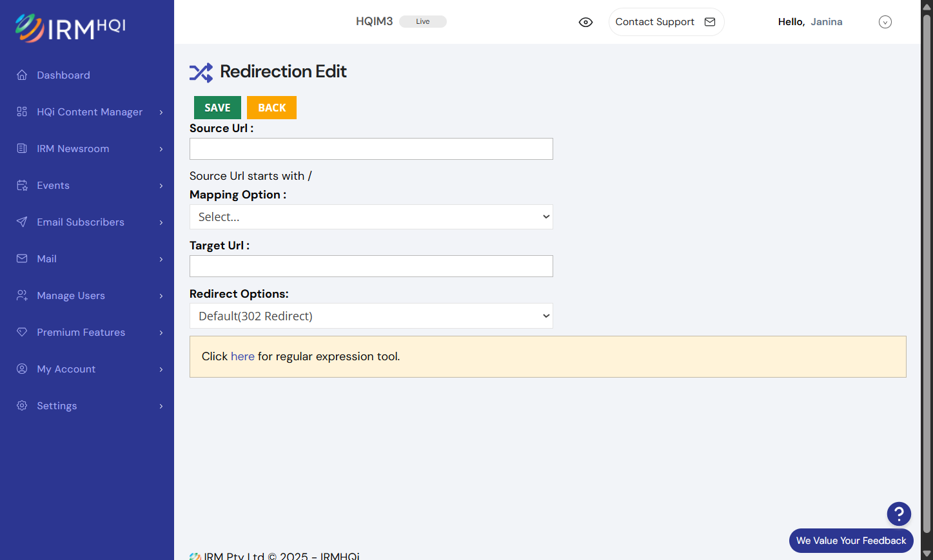Click the Settings gear icon

[x=22, y=405]
